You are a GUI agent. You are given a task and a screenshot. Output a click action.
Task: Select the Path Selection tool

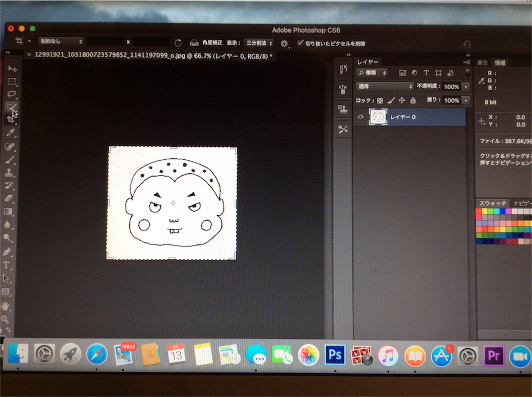(6, 278)
